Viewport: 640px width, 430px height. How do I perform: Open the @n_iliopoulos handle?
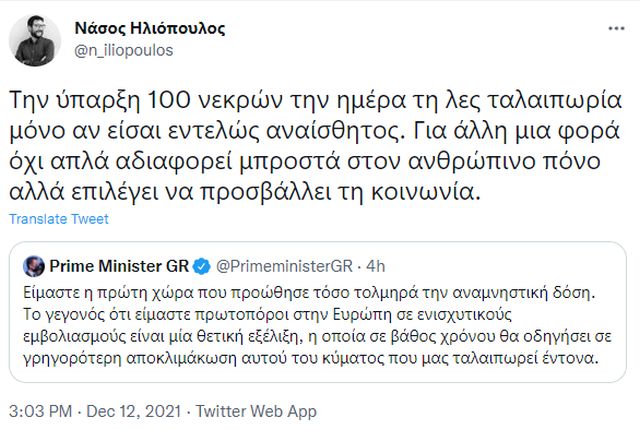click(x=115, y=48)
